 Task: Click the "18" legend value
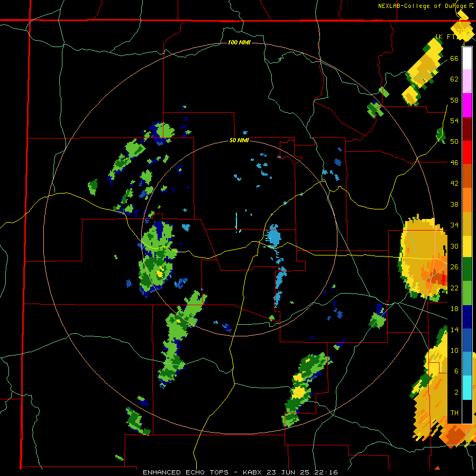tap(454, 309)
